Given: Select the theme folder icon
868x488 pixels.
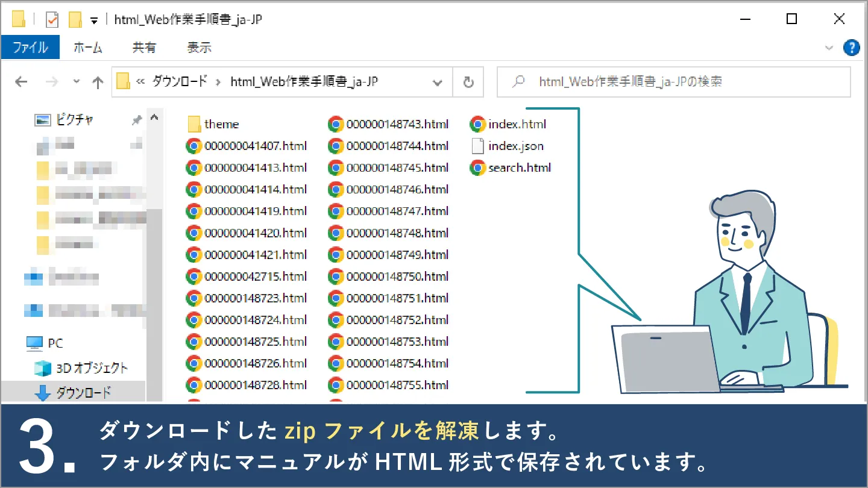Looking at the screenshot, I should point(194,124).
